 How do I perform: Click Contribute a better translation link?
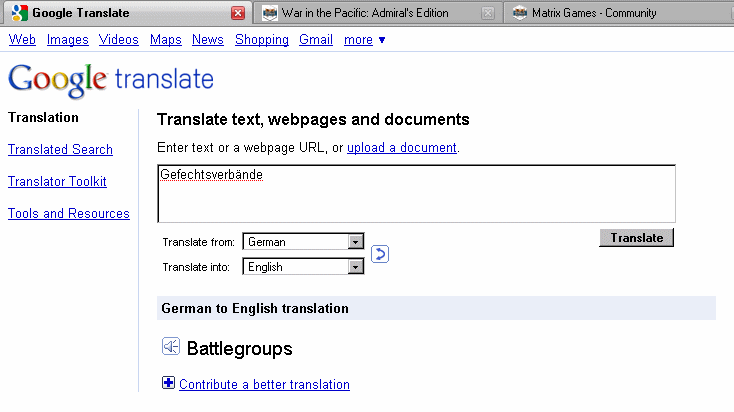point(264,384)
